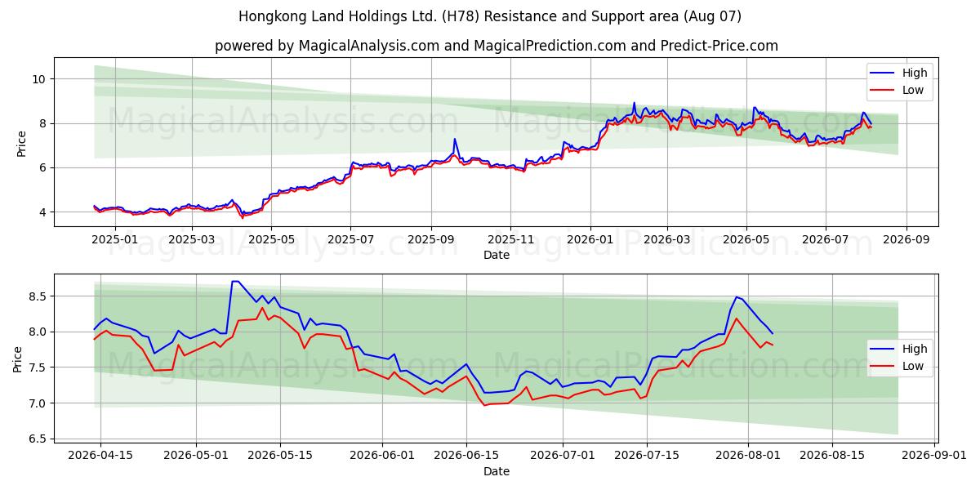Image resolution: width=980 pixels, height=490 pixels.
Task: Click the '6.5' y-axis tick on bottom chart
Action: point(39,439)
